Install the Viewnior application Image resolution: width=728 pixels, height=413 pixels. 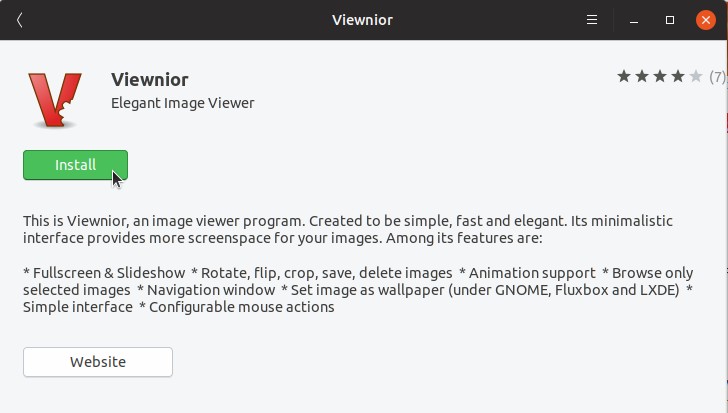click(75, 165)
